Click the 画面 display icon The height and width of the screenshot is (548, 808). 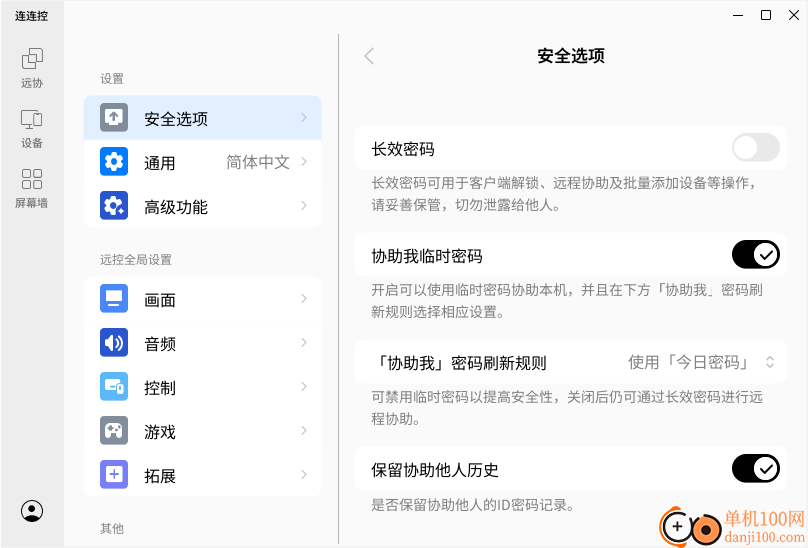pyautogui.click(x=114, y=298)
